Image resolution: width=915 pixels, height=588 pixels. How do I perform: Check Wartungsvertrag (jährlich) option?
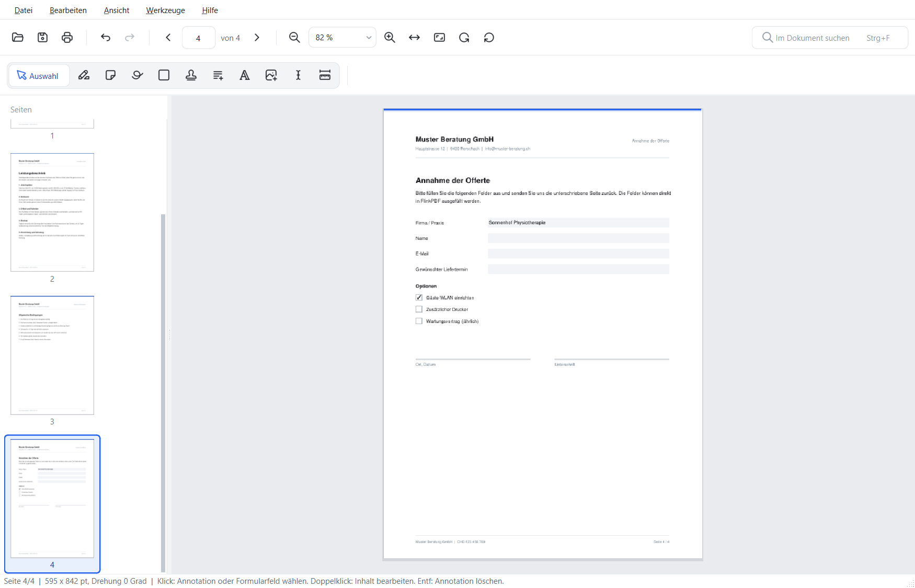click(x=419, y=321)
